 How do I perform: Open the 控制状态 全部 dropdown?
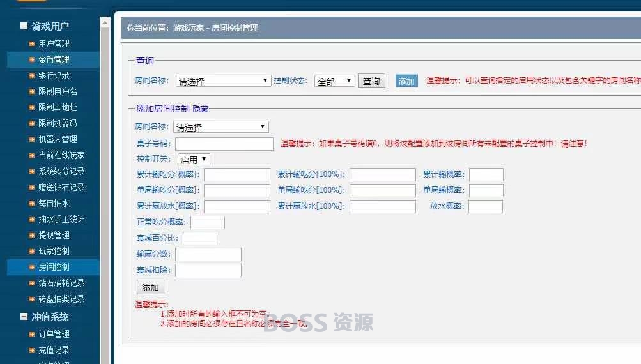point(334,81)
